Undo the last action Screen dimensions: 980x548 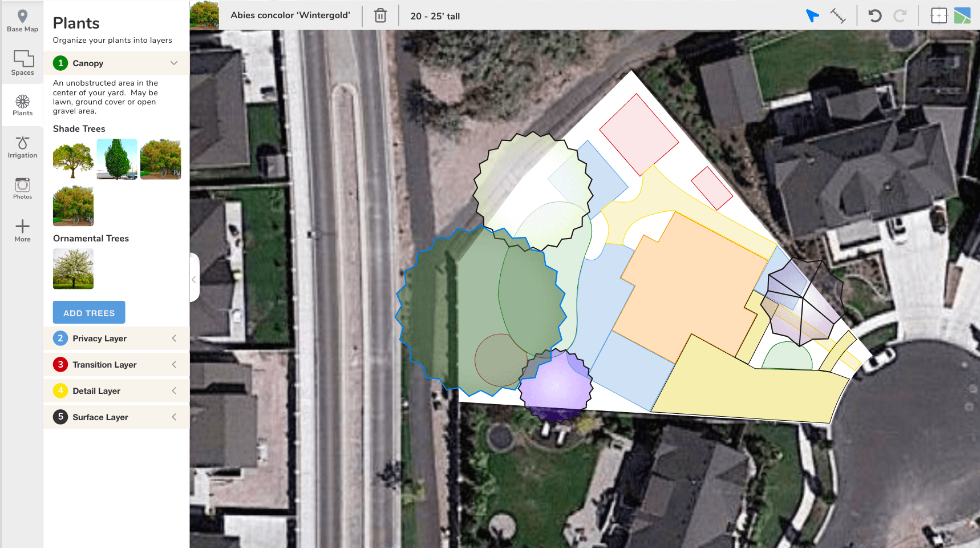tap(874, 15)
